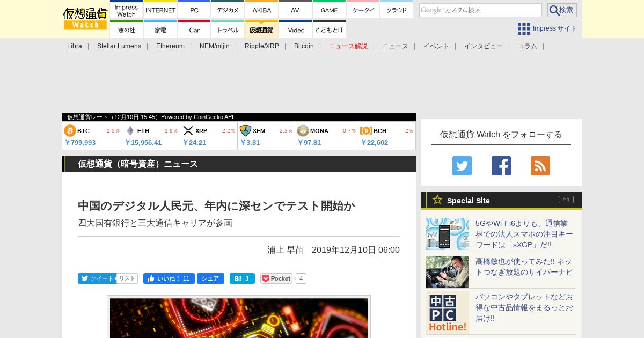Open the 家電 tab

click(x=160, y=30)
